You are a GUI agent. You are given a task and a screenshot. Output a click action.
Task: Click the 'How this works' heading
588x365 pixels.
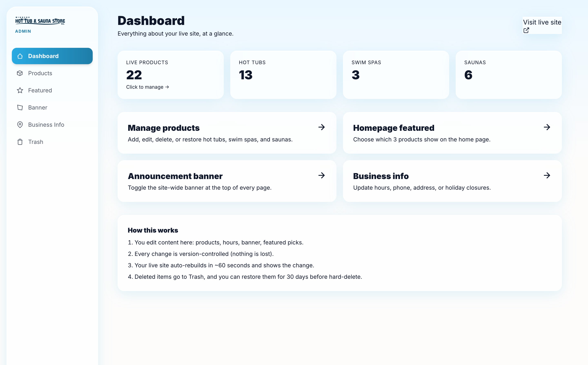[153, 230]
